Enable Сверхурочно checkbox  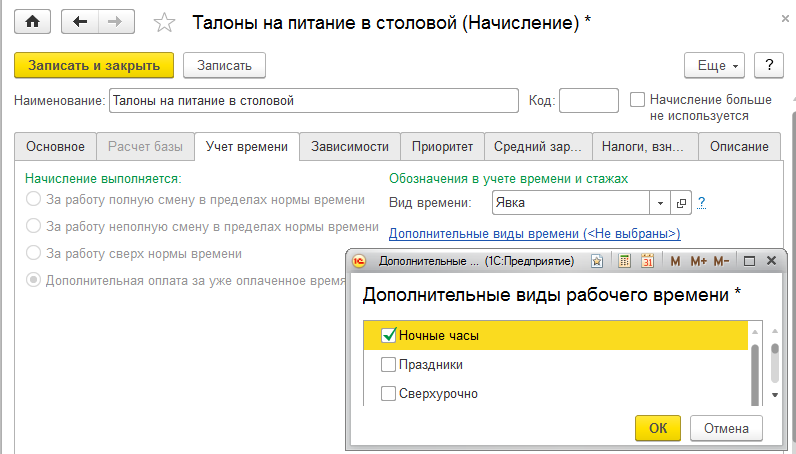[x=389, y=393]
